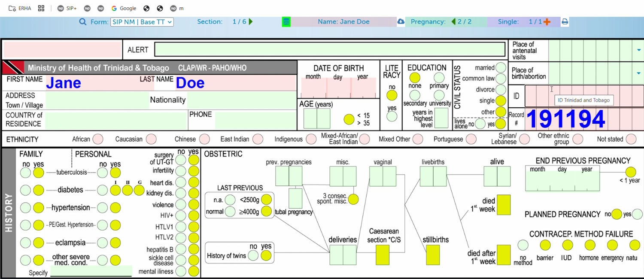Screen dimensions: 644x279
Task: Expand the Place of antenatal visits dropdown
Action: (639, 51)
